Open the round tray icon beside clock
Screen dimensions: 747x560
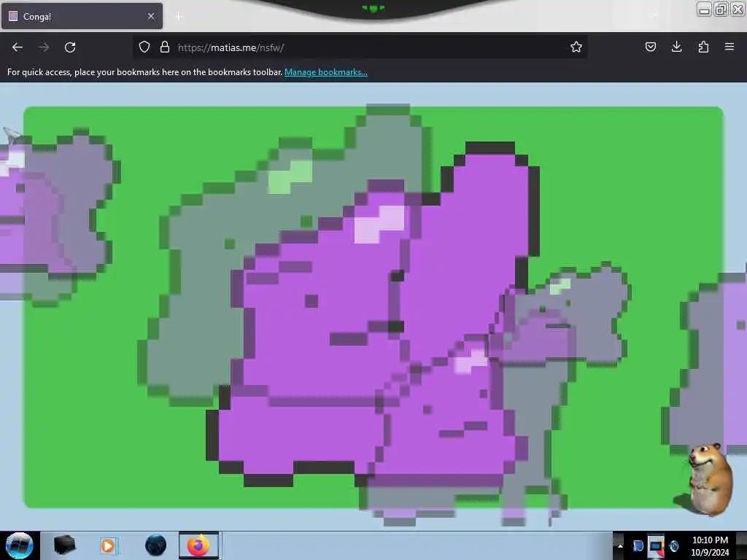(674, 546)
